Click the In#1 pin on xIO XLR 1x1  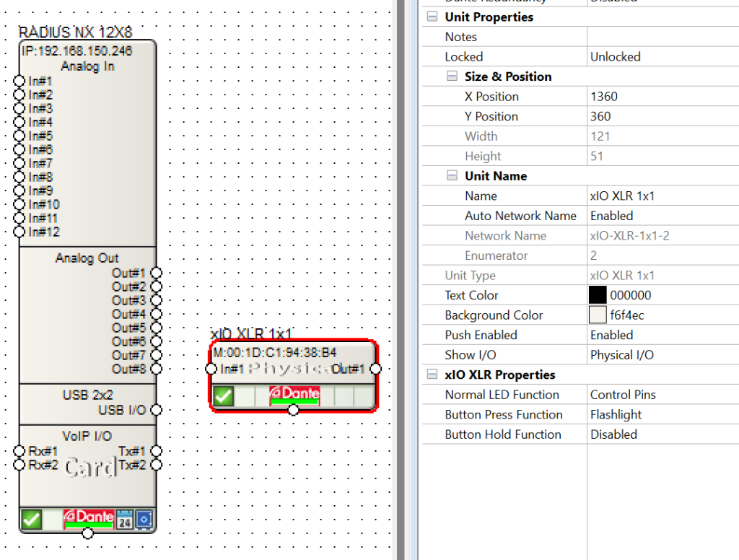211,369
